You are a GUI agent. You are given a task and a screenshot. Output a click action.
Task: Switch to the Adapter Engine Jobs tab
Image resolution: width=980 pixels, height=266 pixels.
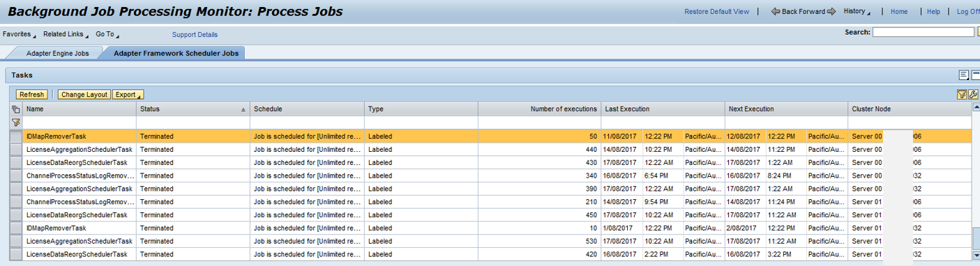tap(57, 53)
